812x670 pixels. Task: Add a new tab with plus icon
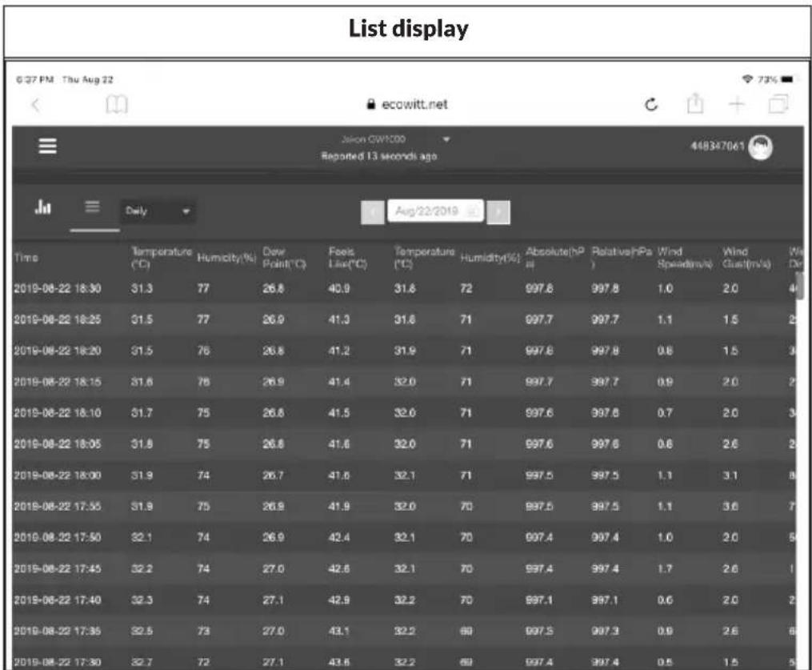point(736,105)
